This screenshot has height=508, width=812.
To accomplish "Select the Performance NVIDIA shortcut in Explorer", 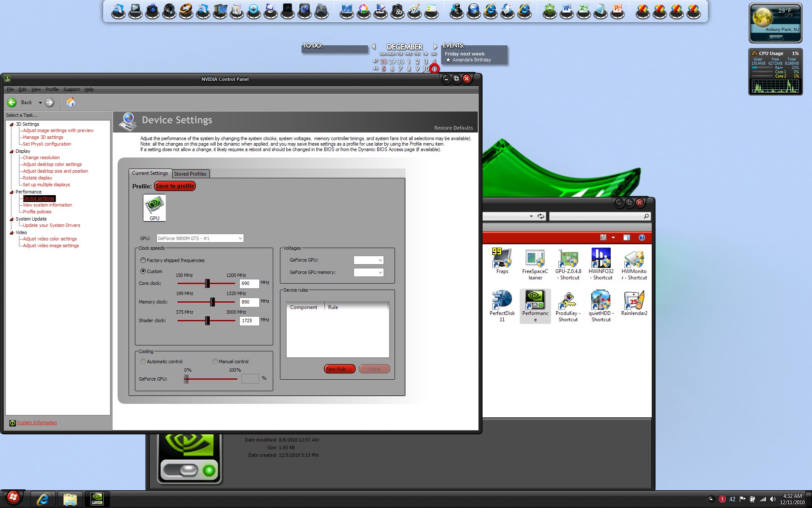I will click(x=535, y=306).
